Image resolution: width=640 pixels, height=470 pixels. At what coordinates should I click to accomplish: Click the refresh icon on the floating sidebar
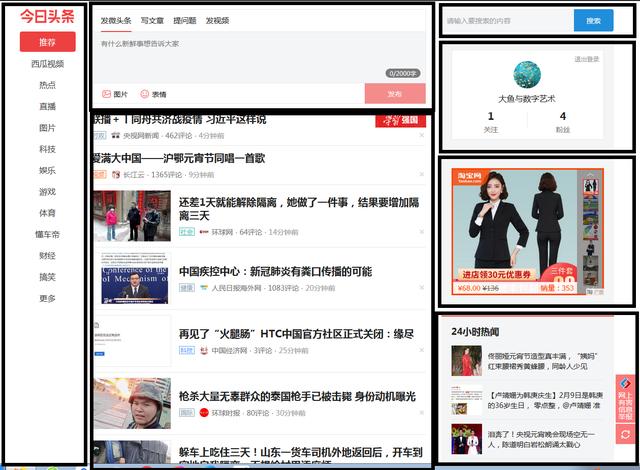(x=625, y=435)
